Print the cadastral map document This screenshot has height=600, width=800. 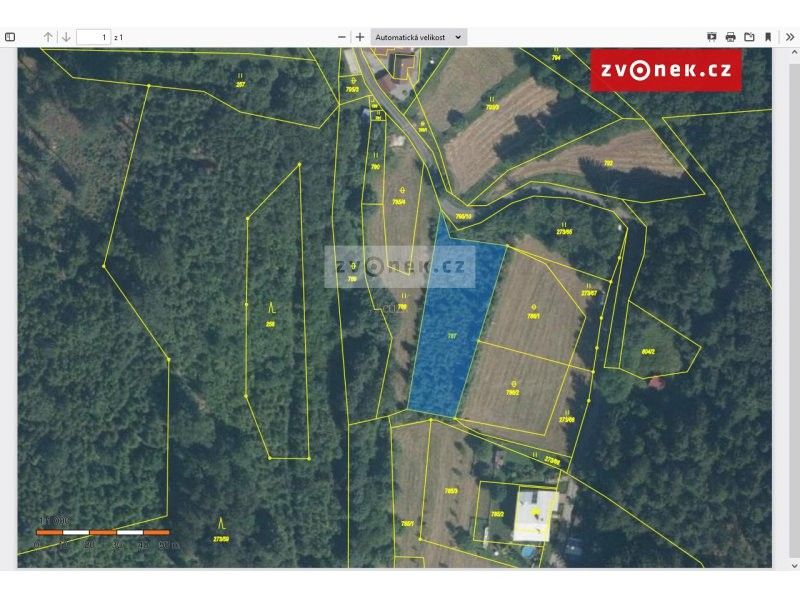coord(731,36)
